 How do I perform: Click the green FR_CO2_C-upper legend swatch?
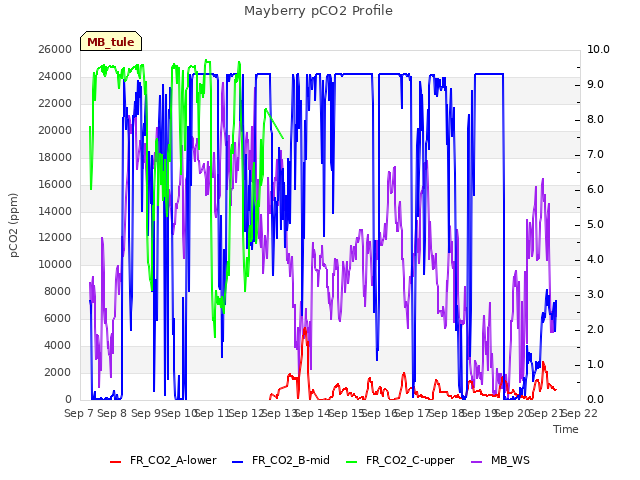click(351, 462)
